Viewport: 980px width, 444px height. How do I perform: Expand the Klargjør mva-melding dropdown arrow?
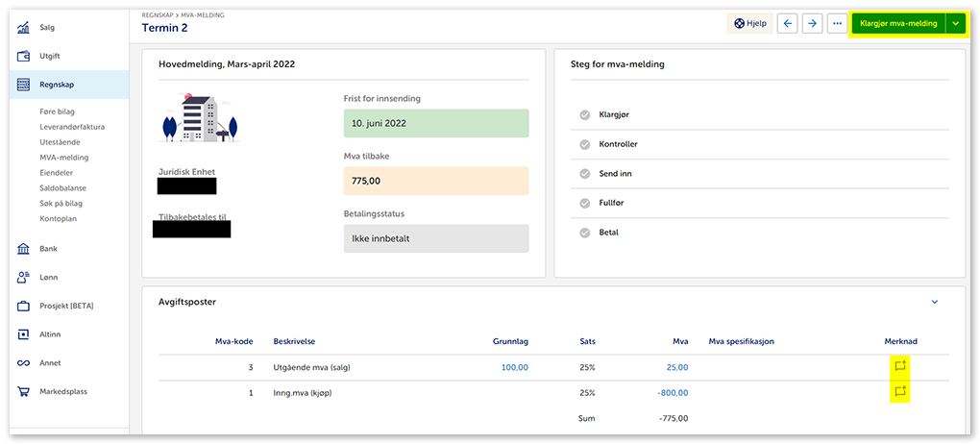(955, 23)
